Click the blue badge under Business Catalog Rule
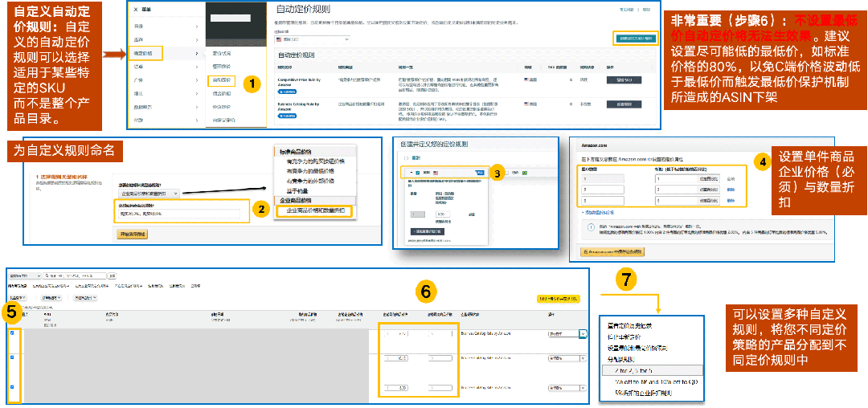868x408 pixels. [x=287, y=116]
